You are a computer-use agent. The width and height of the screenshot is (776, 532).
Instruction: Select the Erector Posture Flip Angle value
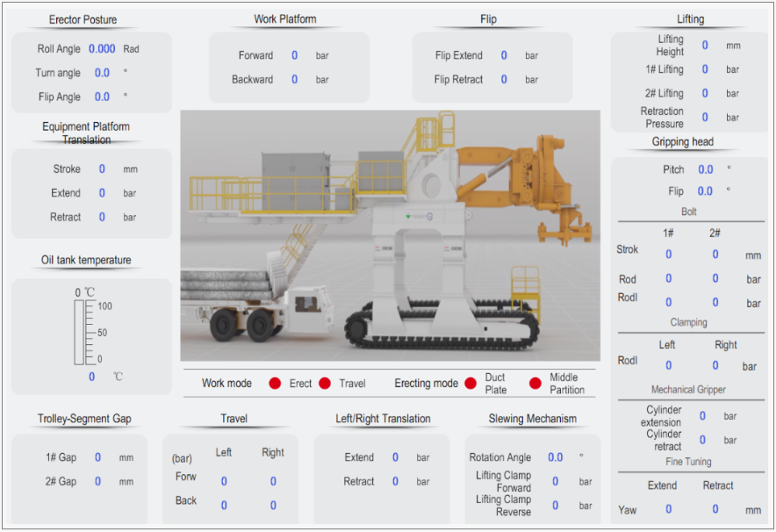[102, 97]
